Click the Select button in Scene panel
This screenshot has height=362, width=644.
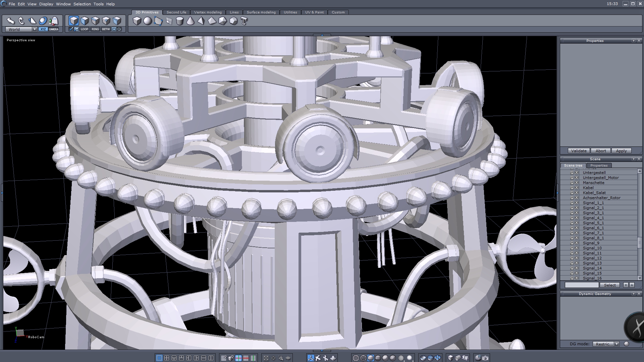coord(609,285)
